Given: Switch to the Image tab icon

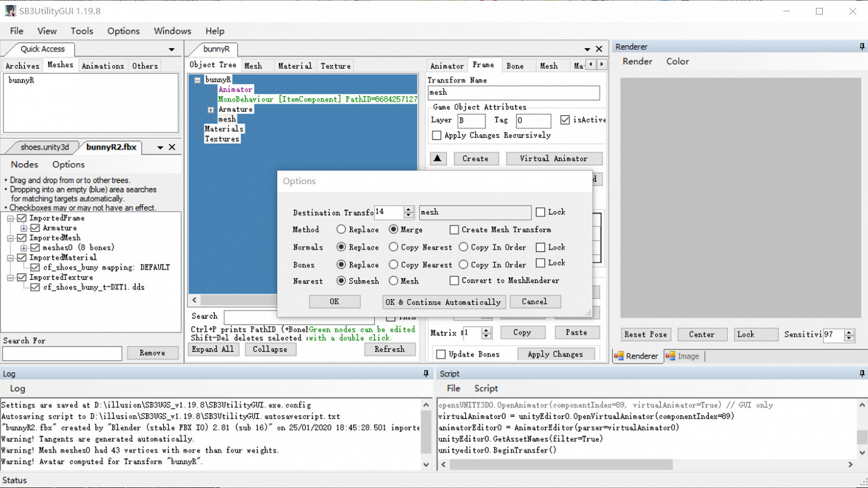Looking at the screenshot, I should 671,356.
